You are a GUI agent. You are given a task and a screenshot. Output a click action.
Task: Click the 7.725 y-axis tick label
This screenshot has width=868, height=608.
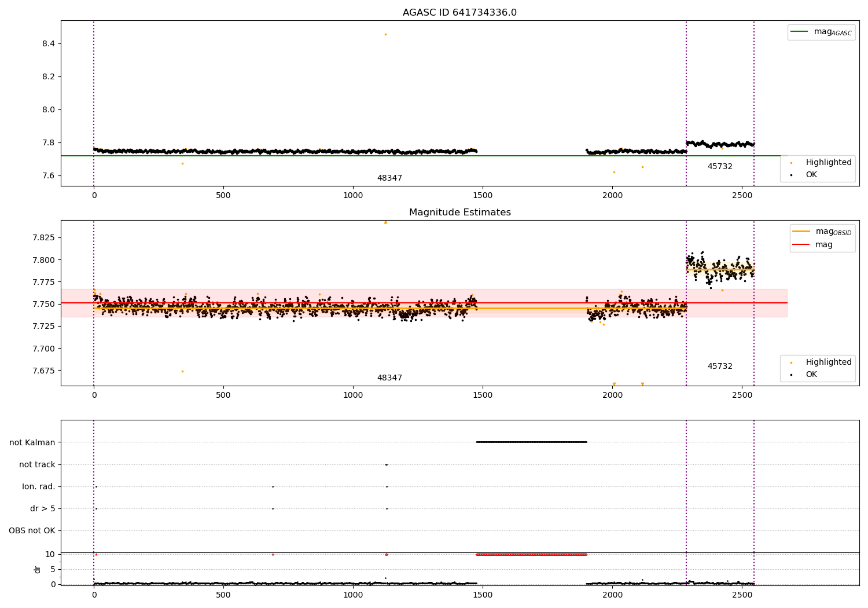44,327
